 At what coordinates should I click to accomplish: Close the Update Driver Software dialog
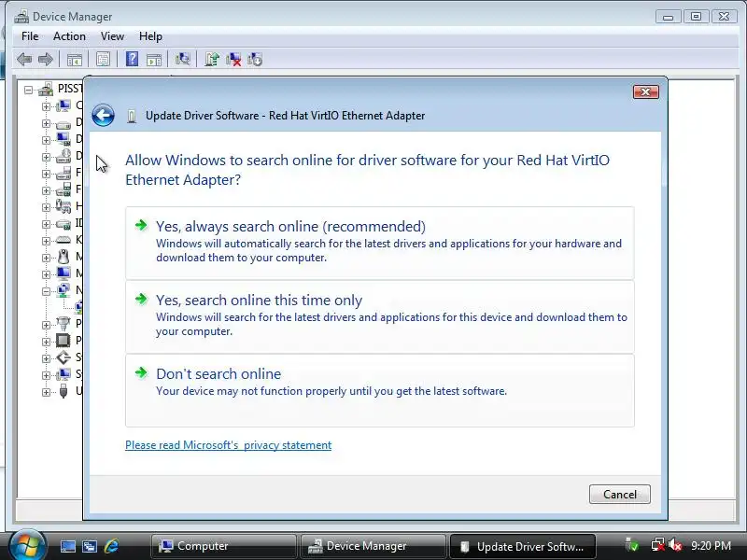[x=645, y=91]
